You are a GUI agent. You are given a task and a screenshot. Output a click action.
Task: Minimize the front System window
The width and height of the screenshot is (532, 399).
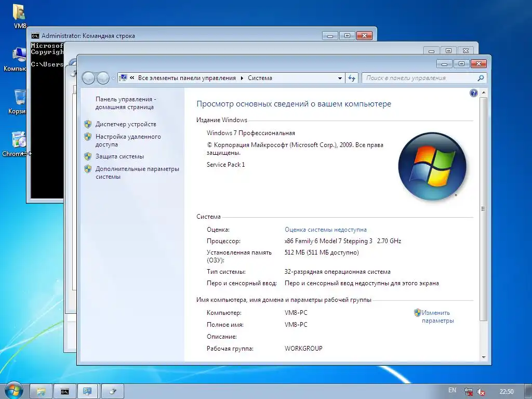coord(444,64)
